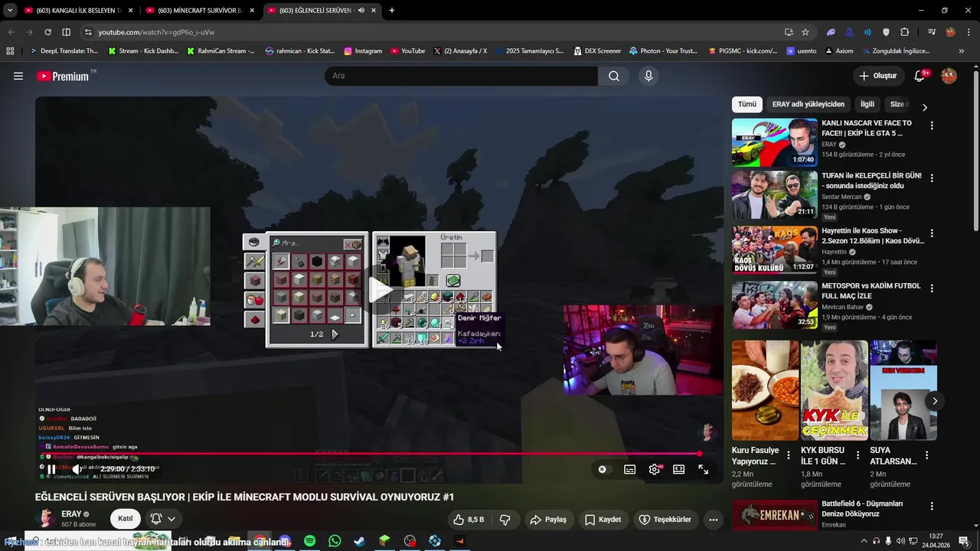Click the Teşekkürler button

click(x=665, y=520)
